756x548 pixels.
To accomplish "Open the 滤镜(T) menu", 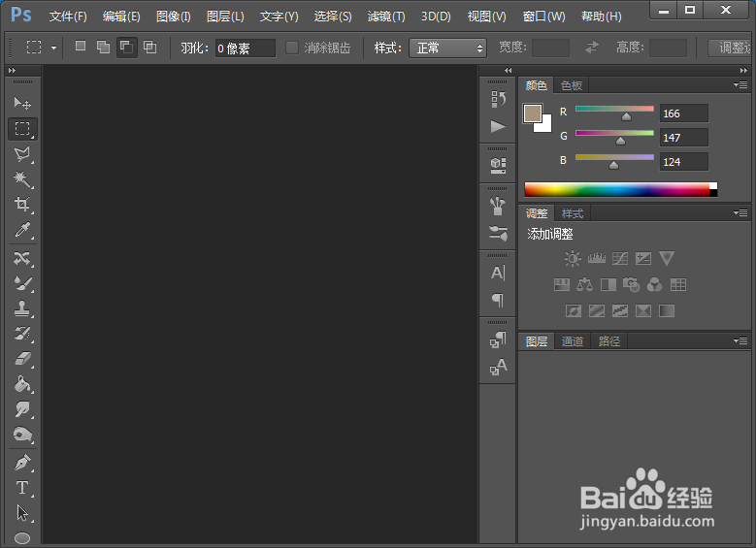I will tap(386, 16).
